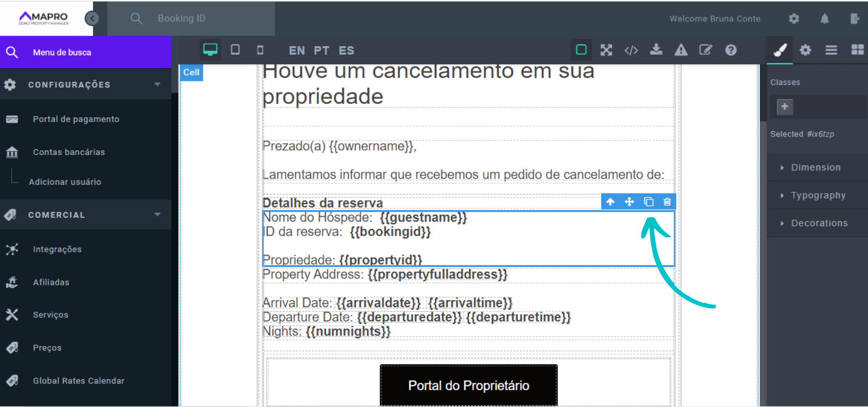Open the Layer Manager panel
The width and height of the screenshot is (868, 407).
pos(831,50)
